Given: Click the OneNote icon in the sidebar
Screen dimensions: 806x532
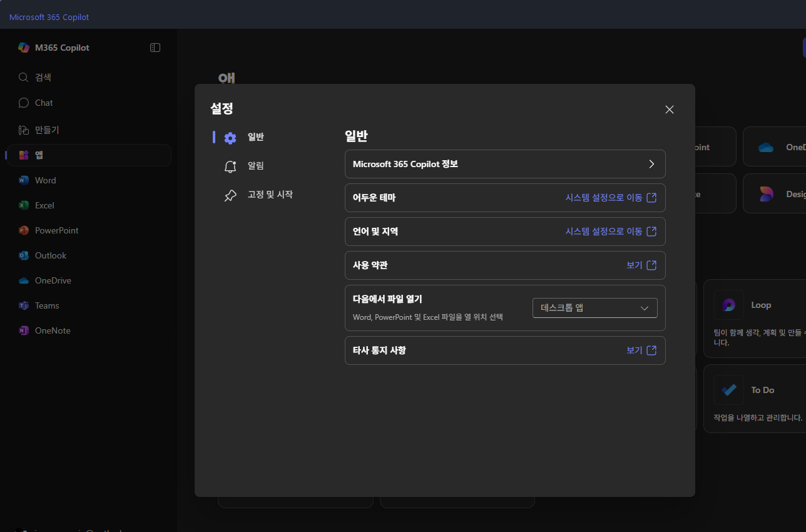Looking at the screenshot, I should [24, 330].
